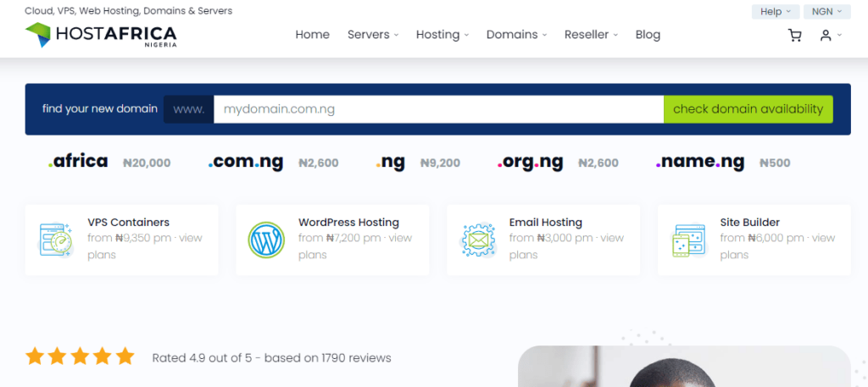Click the person photo thumbnail
Screen dimensions: 868x387
(684, 367)
